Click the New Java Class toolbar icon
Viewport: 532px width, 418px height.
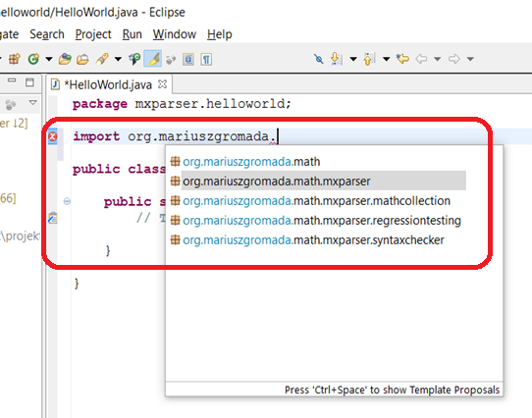(33, 59)
